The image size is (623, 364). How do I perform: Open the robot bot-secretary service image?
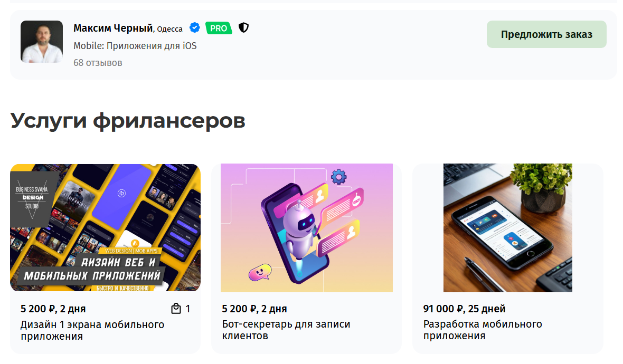pos(307,228)
